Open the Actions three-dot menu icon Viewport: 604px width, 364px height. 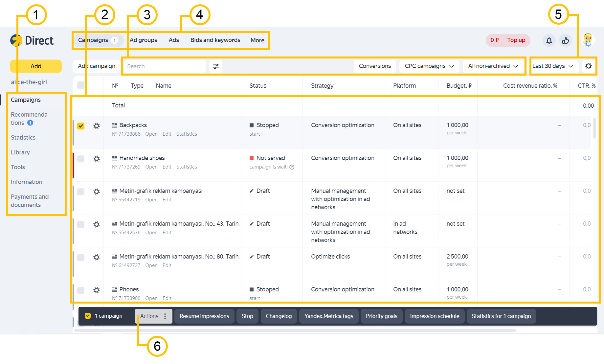click(165, 316)
